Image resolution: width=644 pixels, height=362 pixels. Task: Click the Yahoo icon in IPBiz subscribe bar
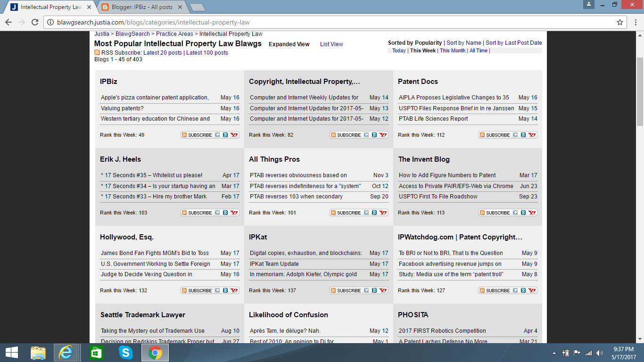(x=234, y=135)
